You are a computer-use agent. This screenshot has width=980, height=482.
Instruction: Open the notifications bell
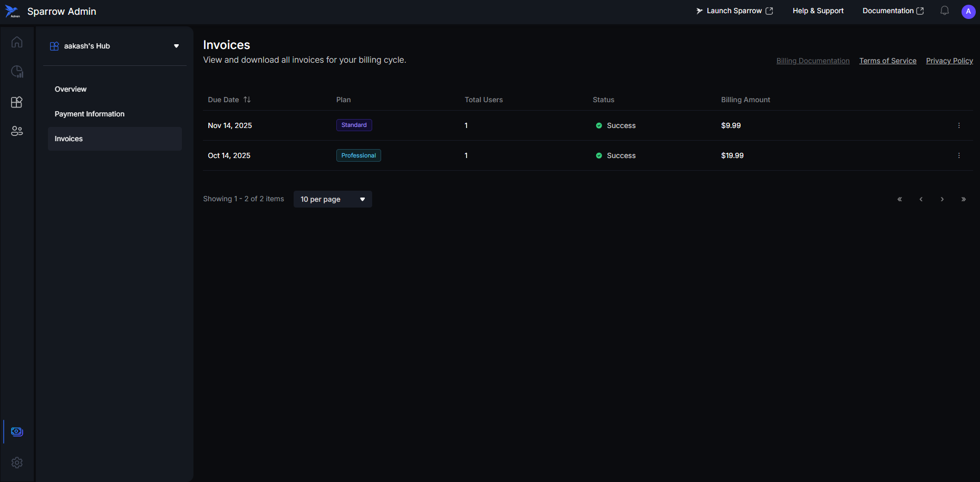pos(944,11)
